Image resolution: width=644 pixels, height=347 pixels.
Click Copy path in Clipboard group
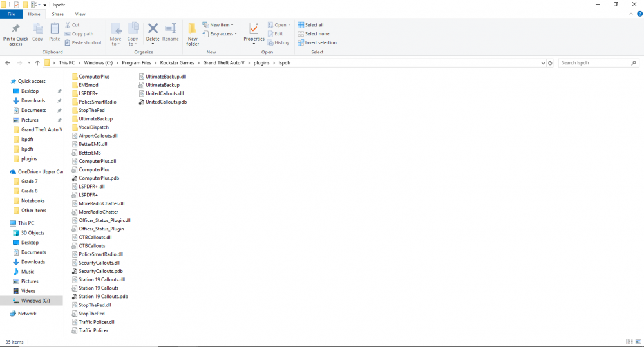[x=79, y=34]
